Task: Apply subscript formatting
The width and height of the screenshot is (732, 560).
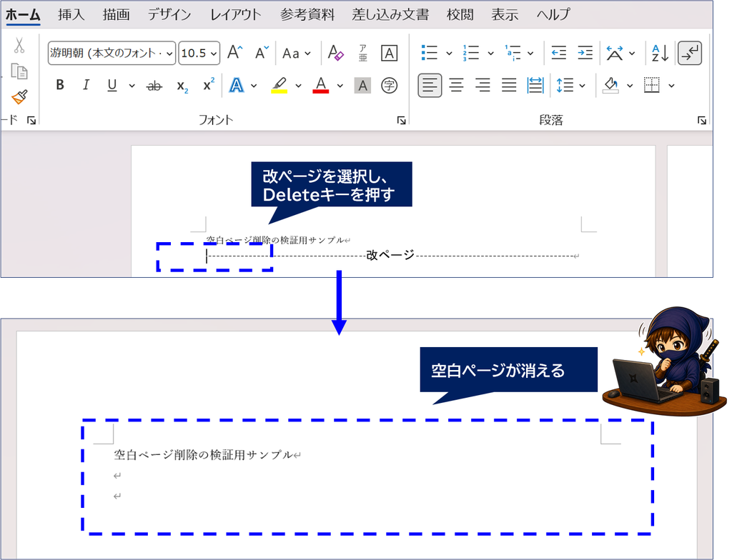Action: [x=182, y=86]
